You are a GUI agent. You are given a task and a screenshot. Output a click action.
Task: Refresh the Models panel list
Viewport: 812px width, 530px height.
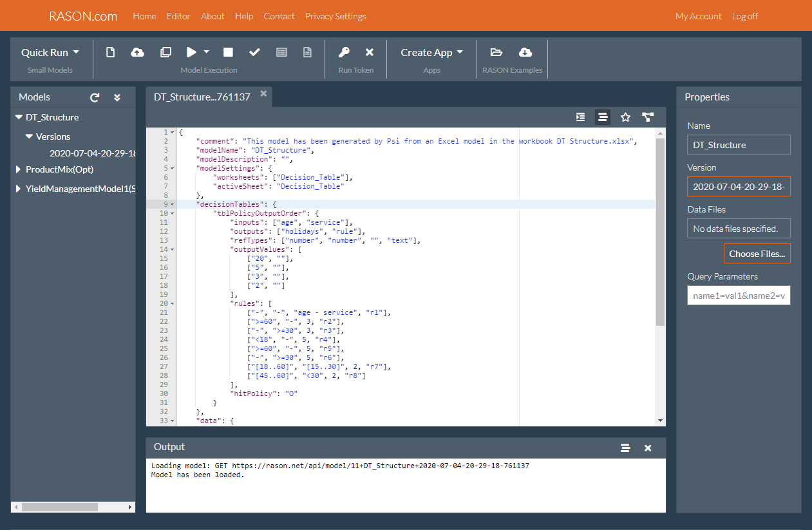95,97
